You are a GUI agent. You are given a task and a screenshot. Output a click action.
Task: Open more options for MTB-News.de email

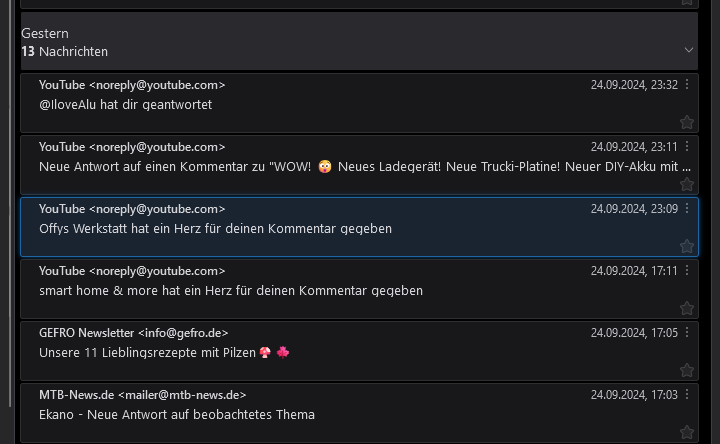point(687,395)
